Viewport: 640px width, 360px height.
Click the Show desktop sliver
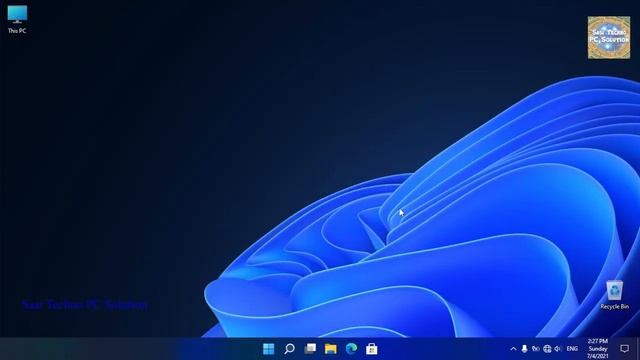click(x=638, y=349)
